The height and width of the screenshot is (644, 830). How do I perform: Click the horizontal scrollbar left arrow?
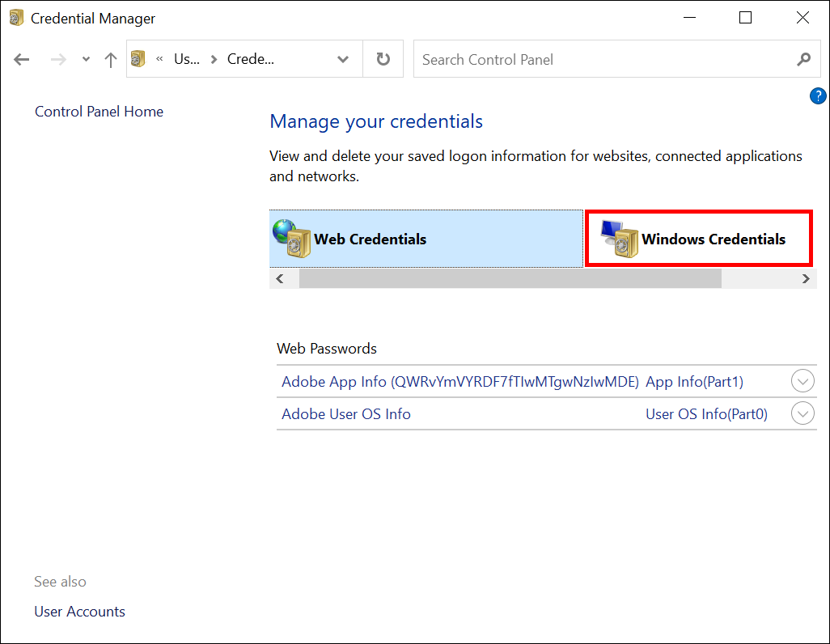tap(280, 279)
